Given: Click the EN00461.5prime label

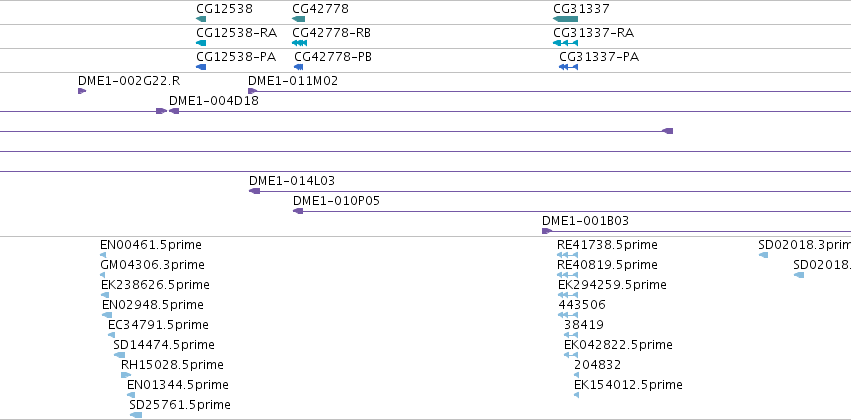Looking at the screenshot, I should 151,245.
